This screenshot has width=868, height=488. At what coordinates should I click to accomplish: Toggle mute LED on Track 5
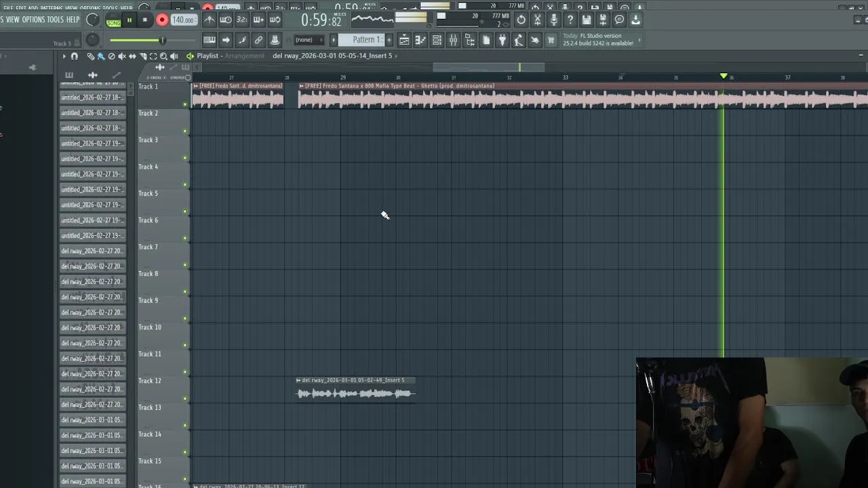click(x=185, y=211)
